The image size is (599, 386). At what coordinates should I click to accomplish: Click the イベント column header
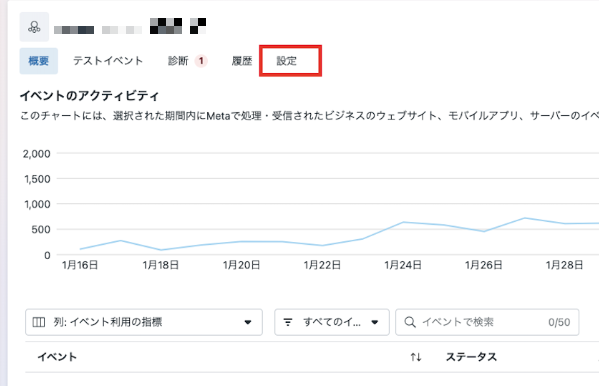point(57,357)
